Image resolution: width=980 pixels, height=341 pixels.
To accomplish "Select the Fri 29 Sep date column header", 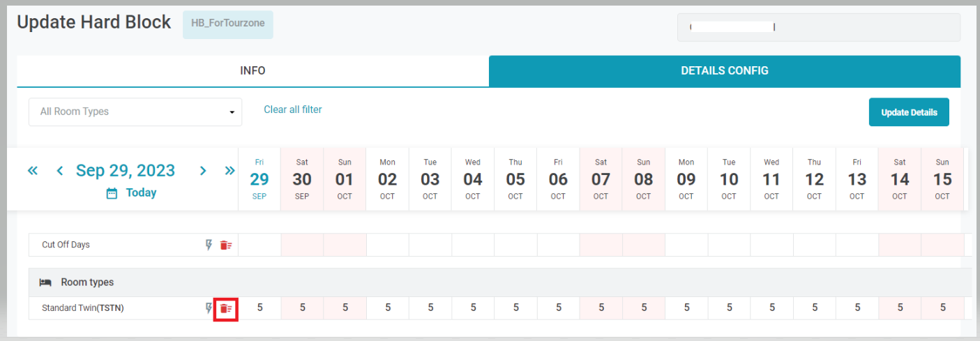I will click(x=259, y=179).
